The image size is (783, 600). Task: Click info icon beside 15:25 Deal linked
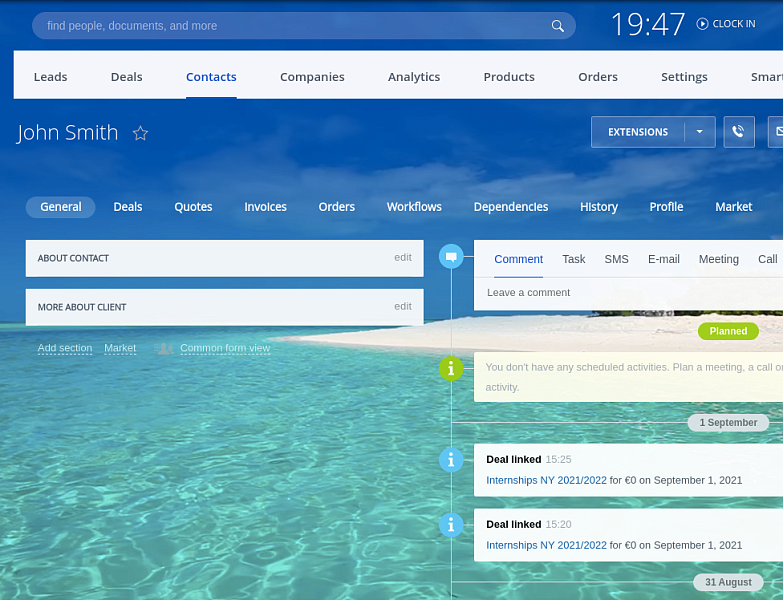[451, 460]
